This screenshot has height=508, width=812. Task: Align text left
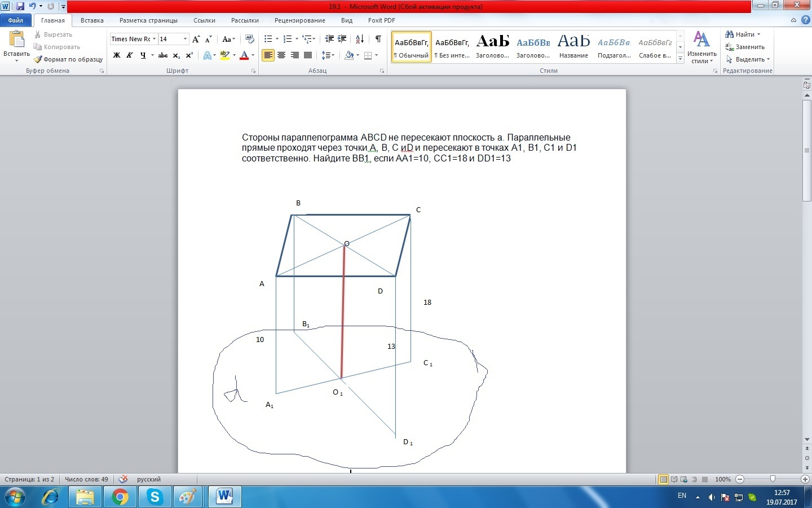point(268,55)
